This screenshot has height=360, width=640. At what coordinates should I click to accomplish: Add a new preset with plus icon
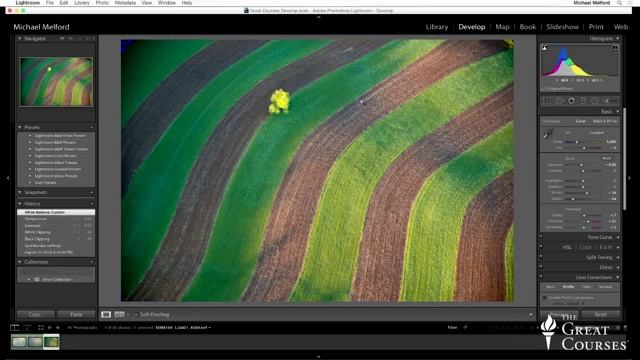click(x=92, y=127)
